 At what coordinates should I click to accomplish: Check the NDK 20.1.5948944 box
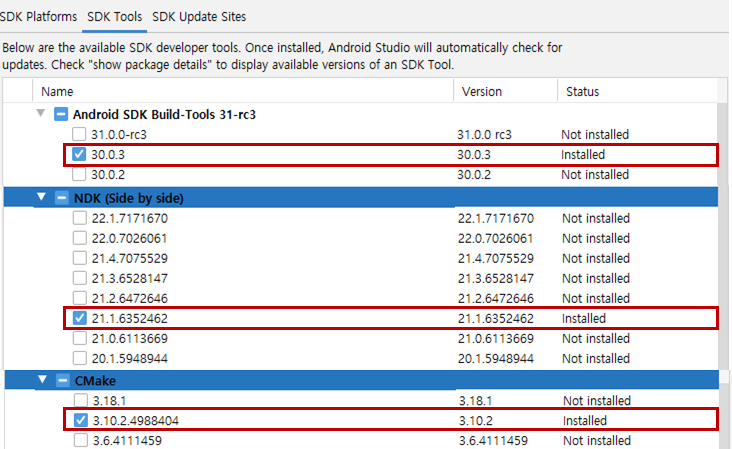pos(79,358)
